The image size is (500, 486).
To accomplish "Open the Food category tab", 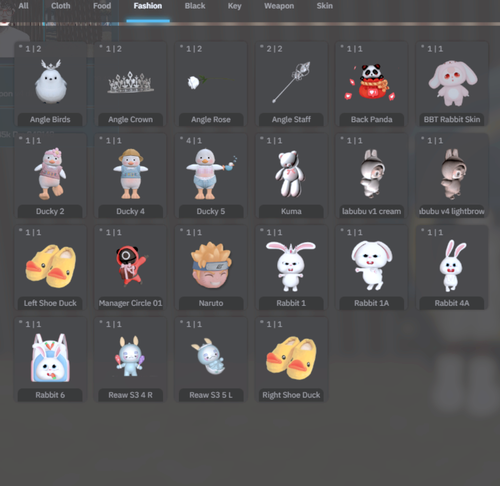I will click(x=102, y=6).
